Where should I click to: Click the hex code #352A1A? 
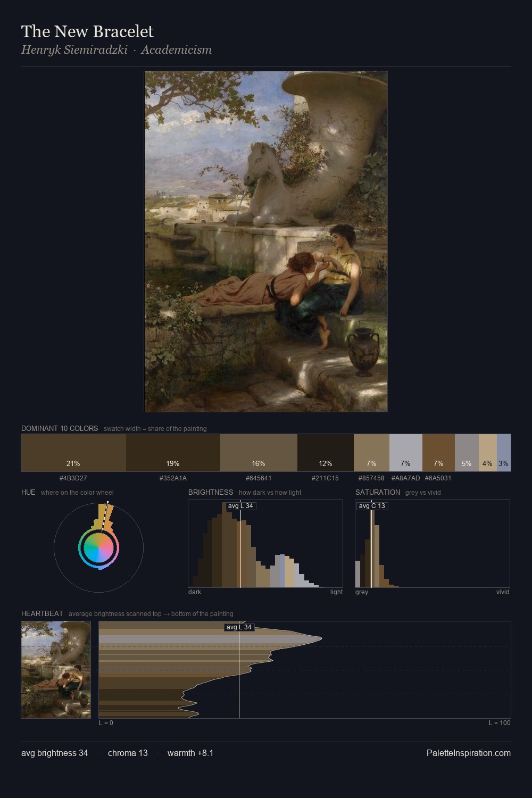[x=173, y=478]
